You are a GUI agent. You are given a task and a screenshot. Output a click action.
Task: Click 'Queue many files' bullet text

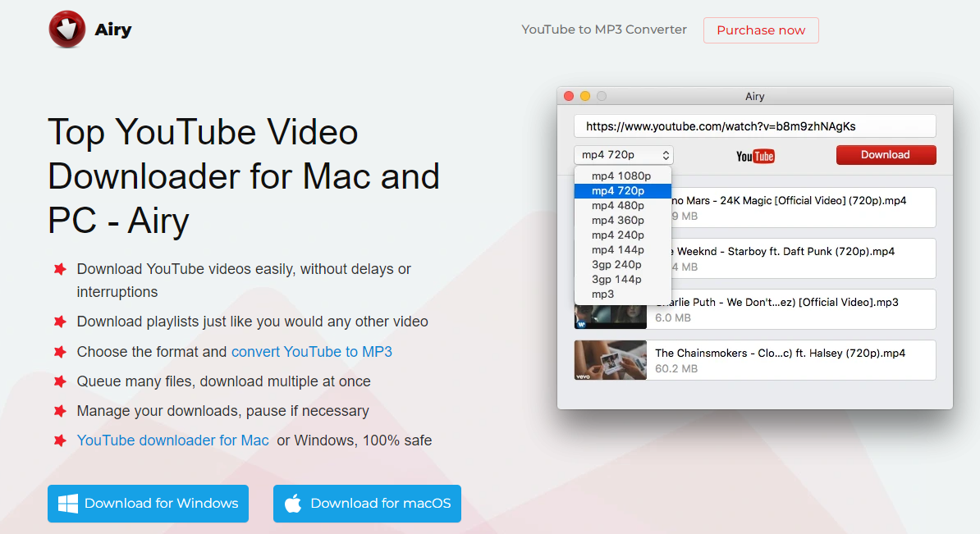click(x=224, y=381)
